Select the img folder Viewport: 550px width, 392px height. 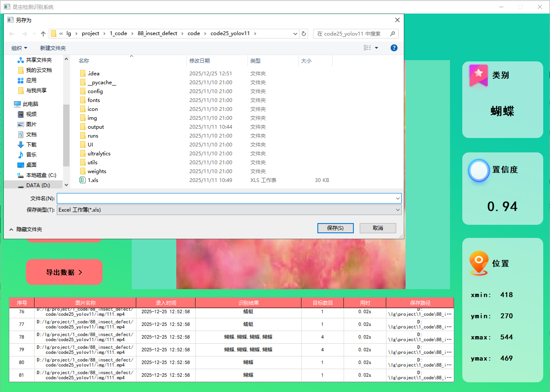click(89, 118)
